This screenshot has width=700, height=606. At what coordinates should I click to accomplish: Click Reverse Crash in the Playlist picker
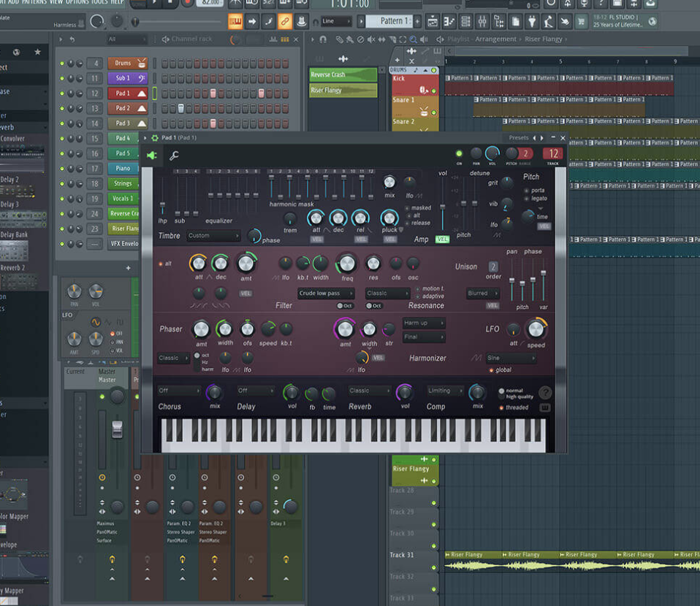[343, 74]
